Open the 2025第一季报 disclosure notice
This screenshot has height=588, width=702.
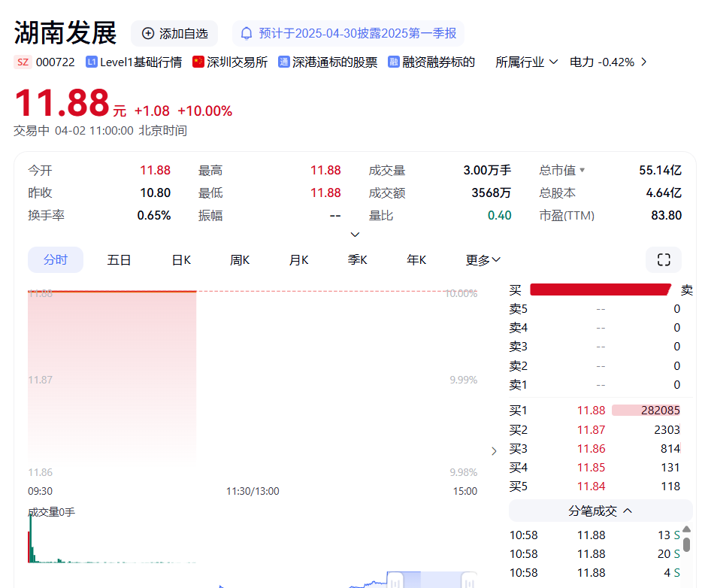pos(348,34)
